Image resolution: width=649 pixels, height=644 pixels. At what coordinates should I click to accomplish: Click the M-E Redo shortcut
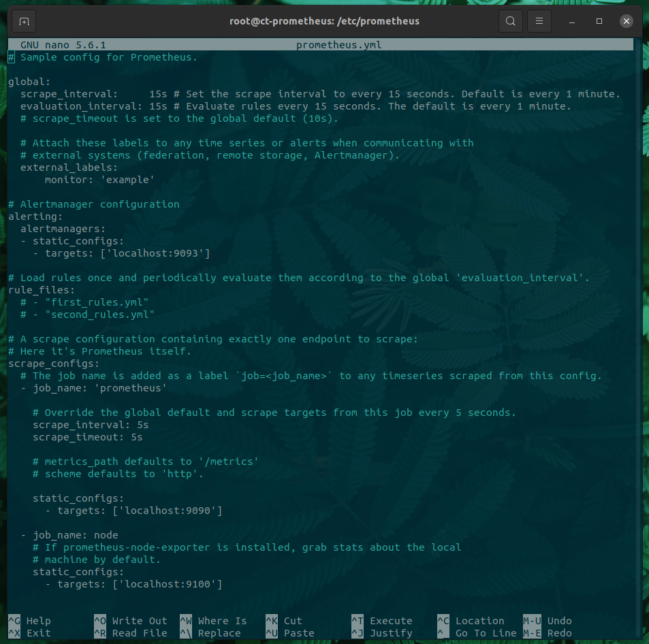(x=548, y=633)
